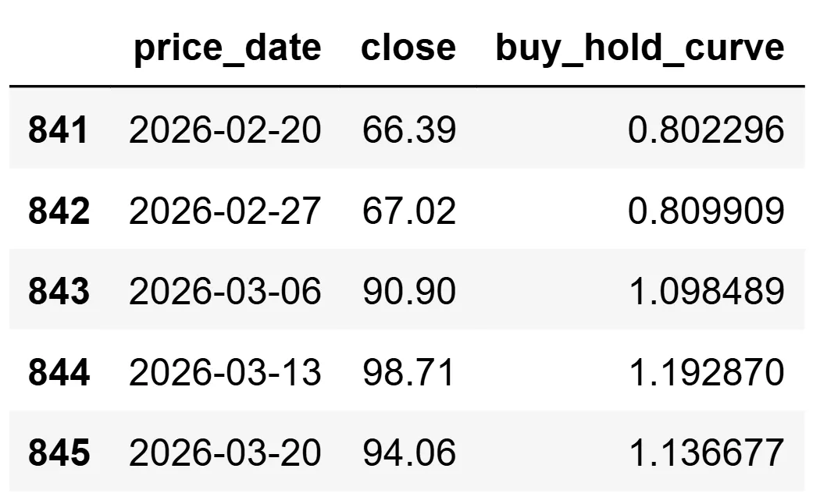The height and width of the screenshot is (504, 820).
Task: Select row index 844
Action: click(59, 372)
